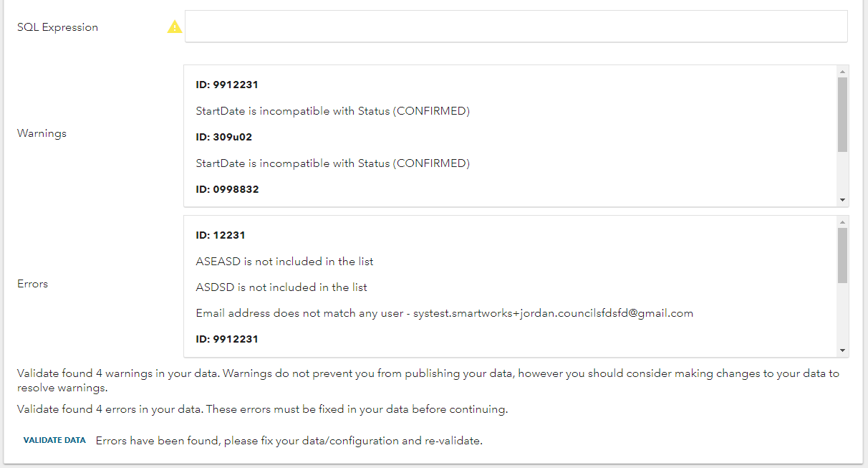Click the StartDate warning under ID 309u02
Image resolution: width=868 pixels, height=468 pixels.
click(x=332, y=163)
